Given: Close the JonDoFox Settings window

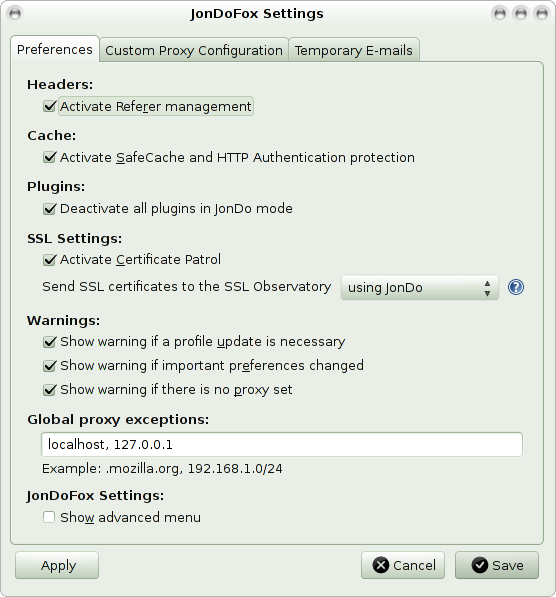Looking at the screenshot, I should click(x=542, y=14).
